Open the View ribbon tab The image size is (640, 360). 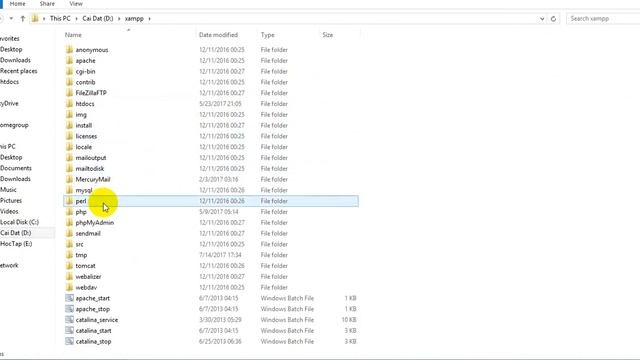pyautogui.click(x=76, y=4)
